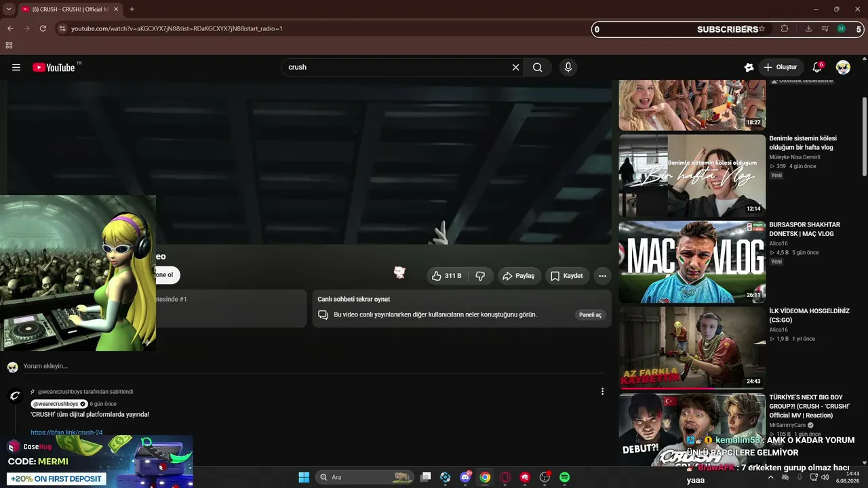868x488 pixels.
Task: Open the Chrome profile avatar 'M'
Action: (x=842, y=28)
